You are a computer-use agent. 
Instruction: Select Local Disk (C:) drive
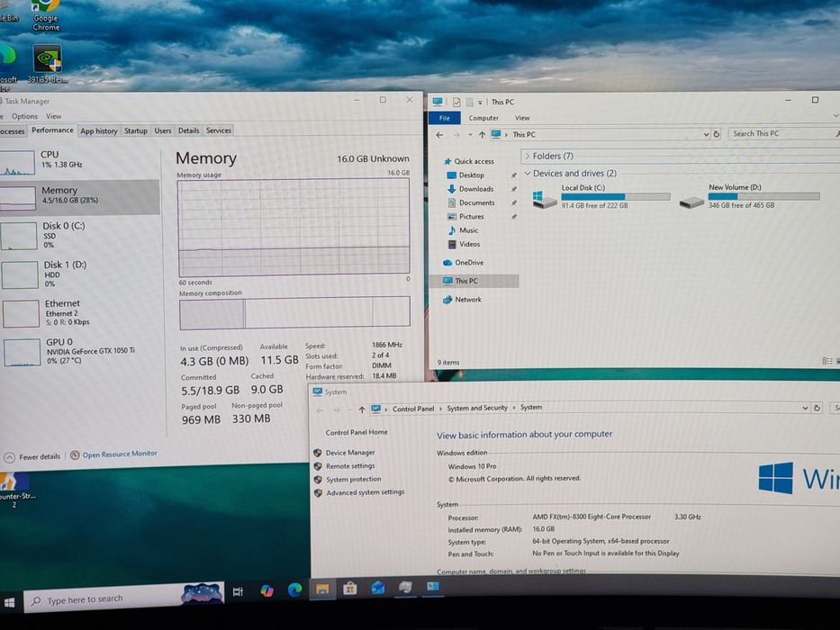(x=601, y=196)
